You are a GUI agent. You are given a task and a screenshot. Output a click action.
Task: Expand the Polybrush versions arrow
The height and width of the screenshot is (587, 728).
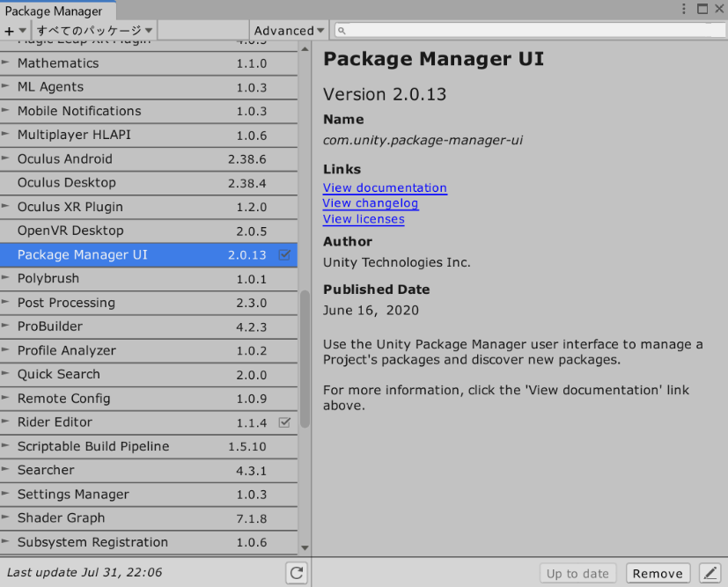pyautogui.click(x=5, y=277)
